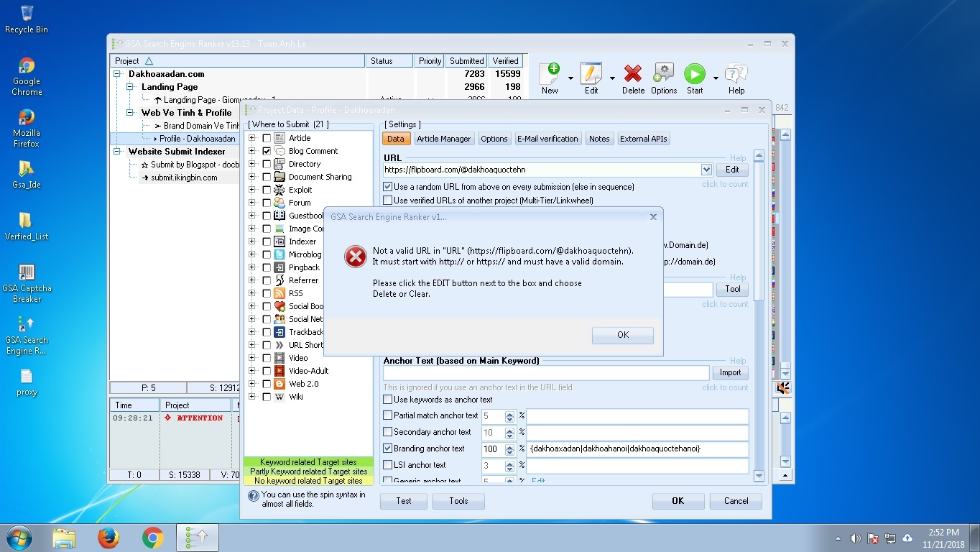Click the Referrer engine icon
This screenshot has width=980, height=552.
pyautogui.click(x=279, y=280)
